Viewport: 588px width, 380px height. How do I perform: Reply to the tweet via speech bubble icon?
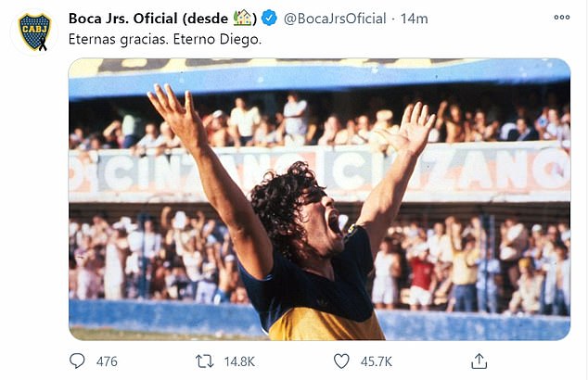click(x=78, y=361)
